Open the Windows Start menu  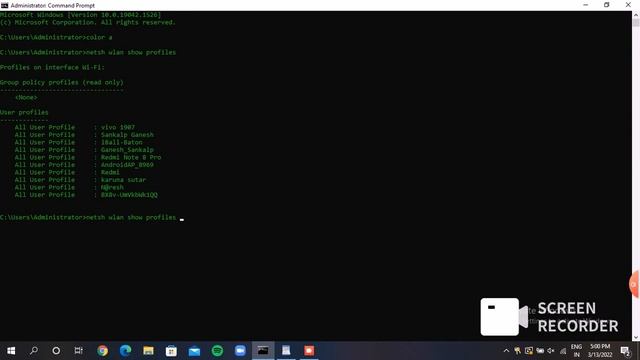pos(11,351)
